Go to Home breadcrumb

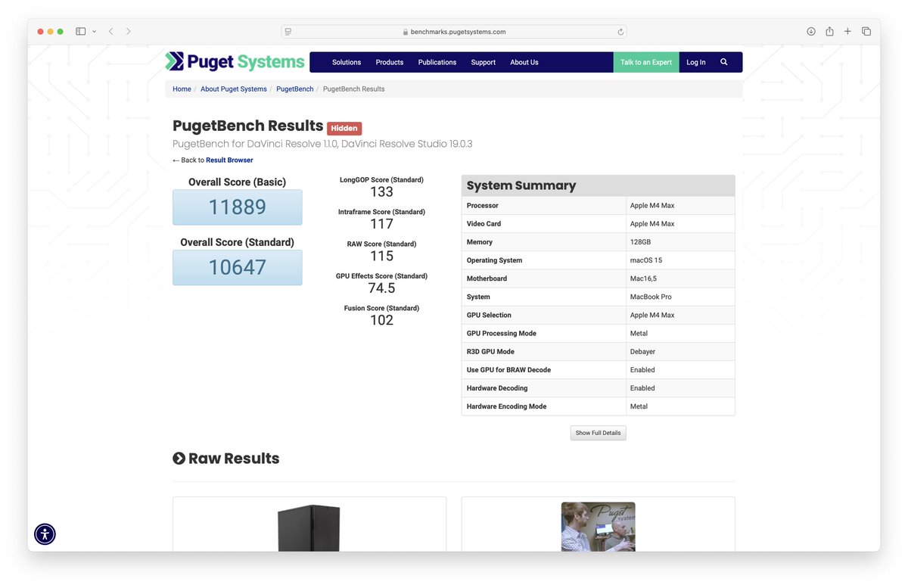pos(182,89)
